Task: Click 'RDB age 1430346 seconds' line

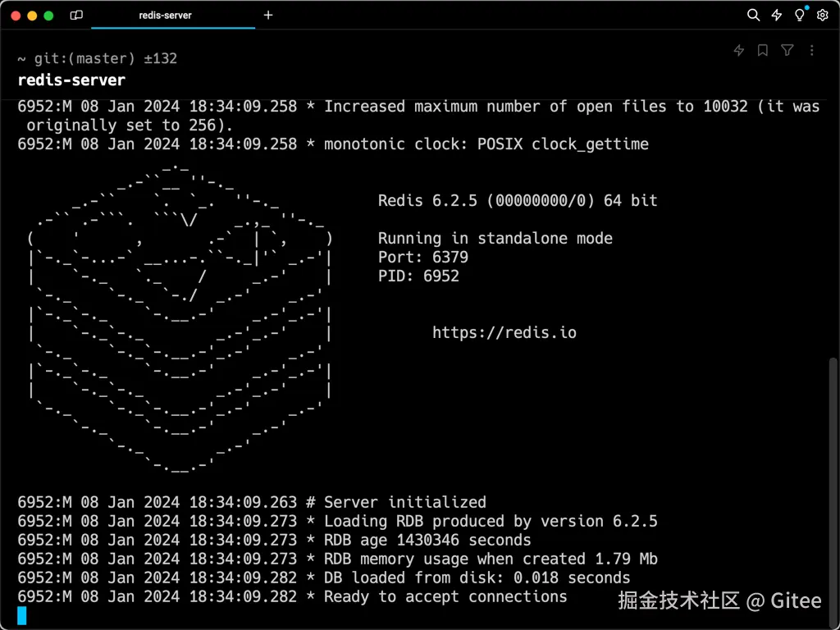Action: point(274,540)
